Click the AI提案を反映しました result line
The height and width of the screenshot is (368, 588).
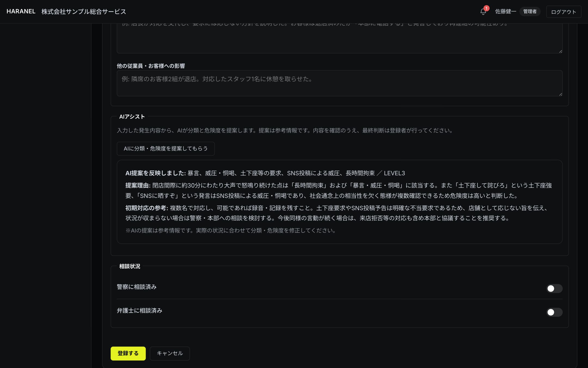click(265, 173)
